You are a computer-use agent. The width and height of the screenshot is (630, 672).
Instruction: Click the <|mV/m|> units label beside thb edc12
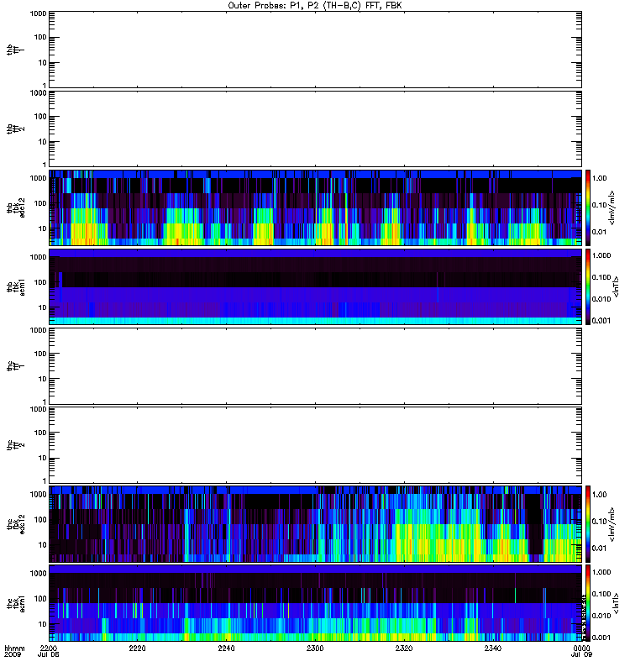point(612,207)
